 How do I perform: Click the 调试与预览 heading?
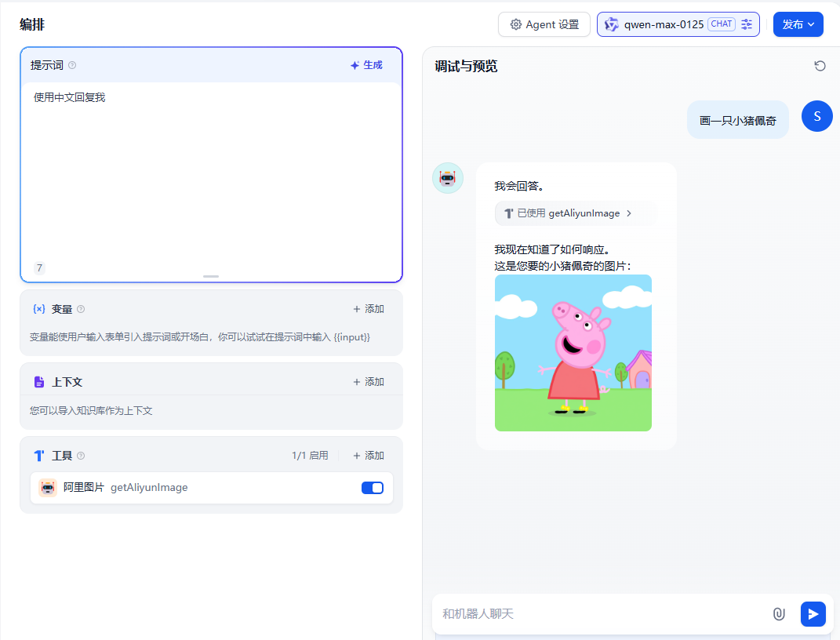tap(466, 66)
